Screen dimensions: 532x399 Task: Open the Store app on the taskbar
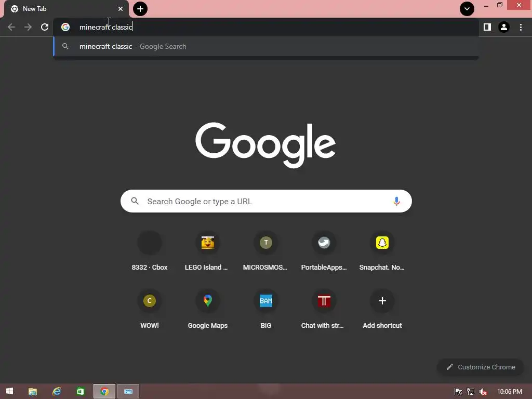[81, 391]
